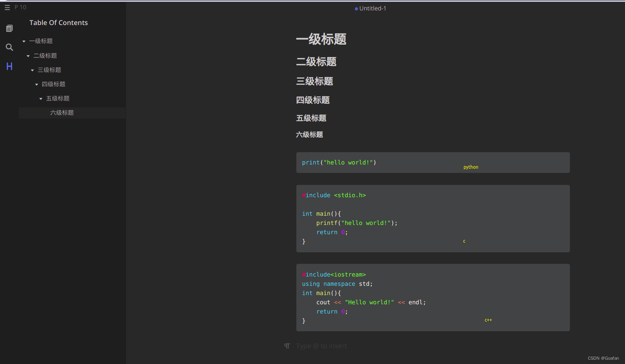Click the "python" language label on first code block

[x=470, y=167]
